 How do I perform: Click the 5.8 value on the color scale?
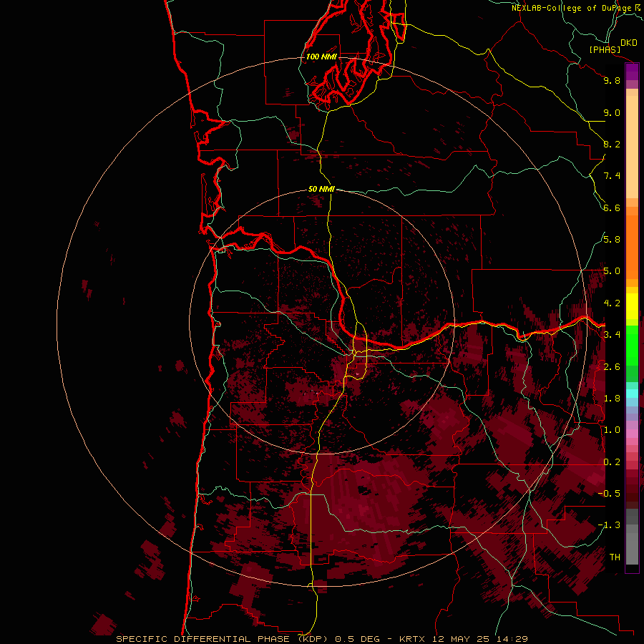pyautogui.click(x=612, y=240)
